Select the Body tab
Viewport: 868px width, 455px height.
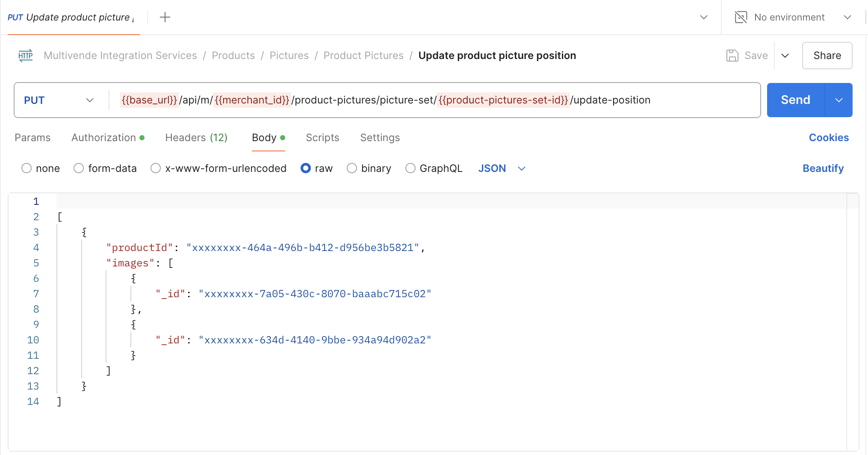pos(268,138)
